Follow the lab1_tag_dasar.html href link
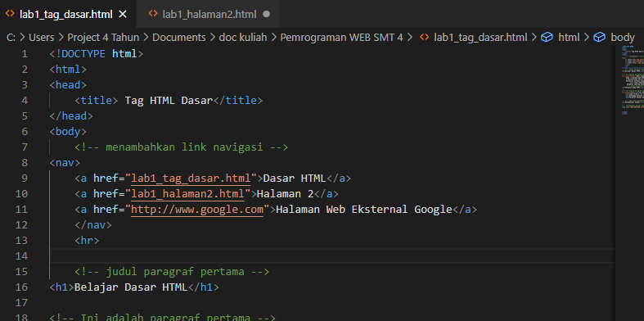 191,179
